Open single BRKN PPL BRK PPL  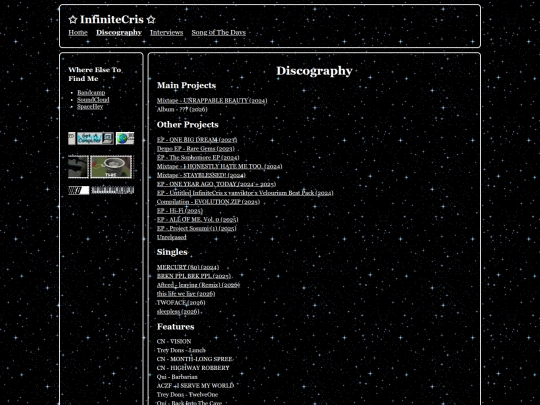pyautogui.click(x=194, y=276)
